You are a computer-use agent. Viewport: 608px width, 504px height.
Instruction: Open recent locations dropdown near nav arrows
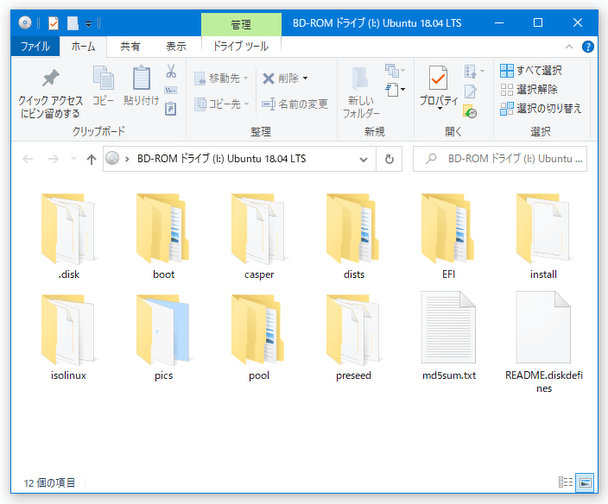(74, 159)
